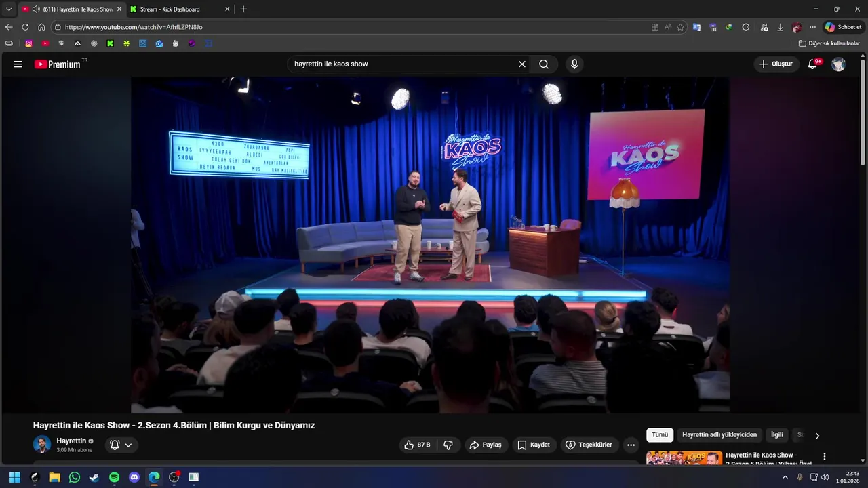The height and width of the screenshot is (488, 868).
Task: Clear the search box with the X
Action: coord(522,64)
